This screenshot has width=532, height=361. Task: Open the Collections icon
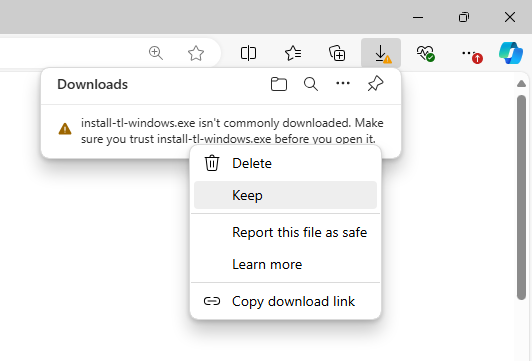point(337,53)
